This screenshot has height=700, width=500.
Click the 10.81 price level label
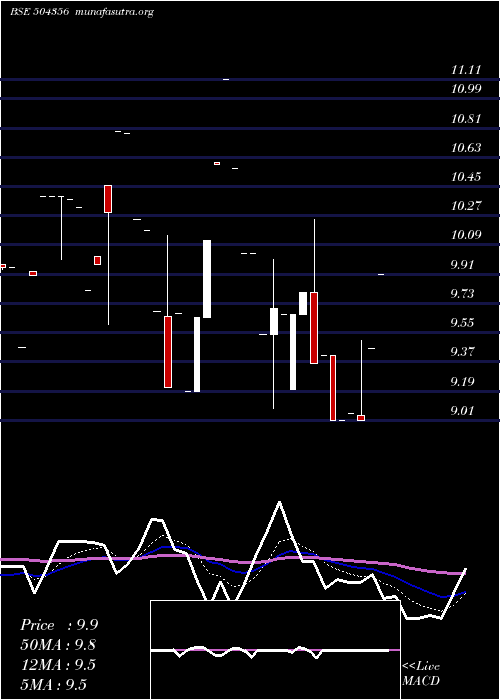click(x=466, y=119)
